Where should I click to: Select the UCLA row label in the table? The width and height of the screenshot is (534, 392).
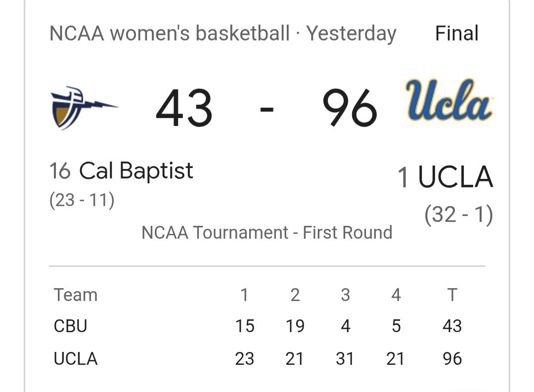[x=76, y=358]
